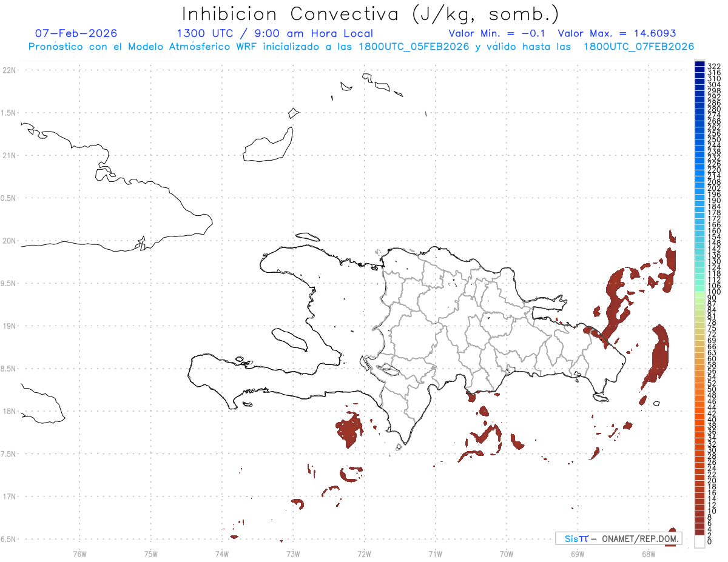Click the '72W' longitude label
This screenshot has width=728, height=562.
[x=364, y=553]
